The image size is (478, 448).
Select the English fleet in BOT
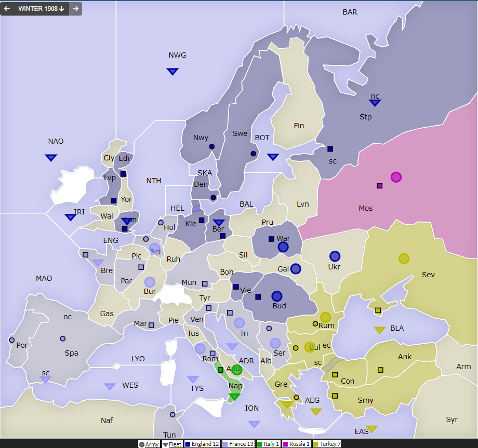coord(273,157)
